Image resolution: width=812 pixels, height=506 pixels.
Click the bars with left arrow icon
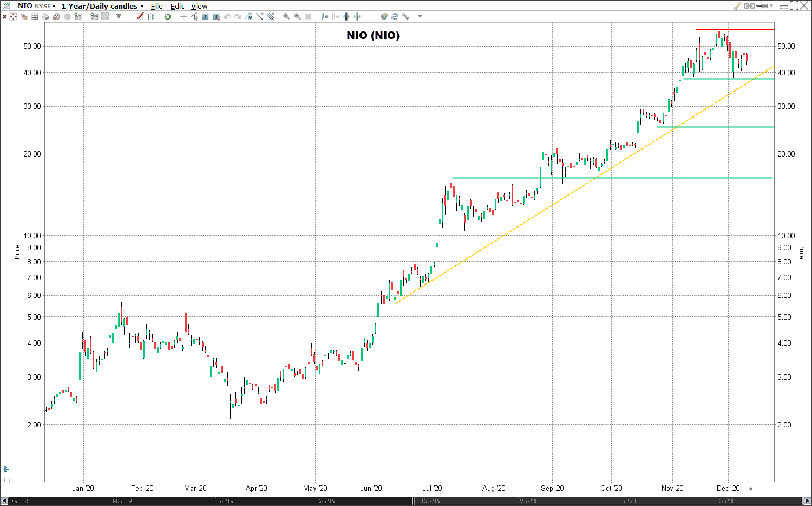coord(336,17)
